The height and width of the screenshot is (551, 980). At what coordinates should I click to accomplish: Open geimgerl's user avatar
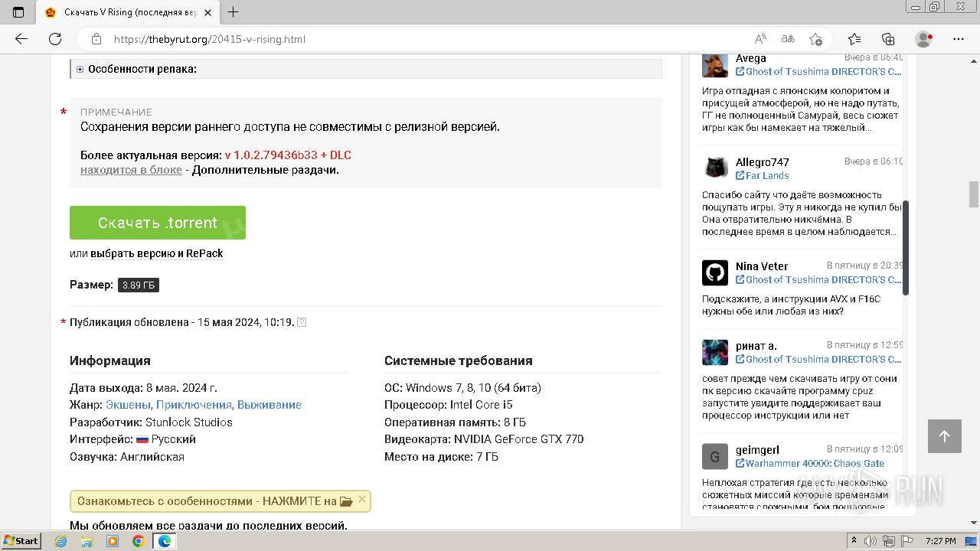click(715, 456)
